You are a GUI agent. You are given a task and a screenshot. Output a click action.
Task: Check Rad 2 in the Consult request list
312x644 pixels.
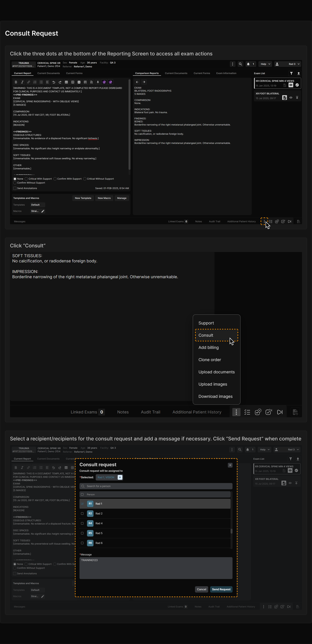82,513
